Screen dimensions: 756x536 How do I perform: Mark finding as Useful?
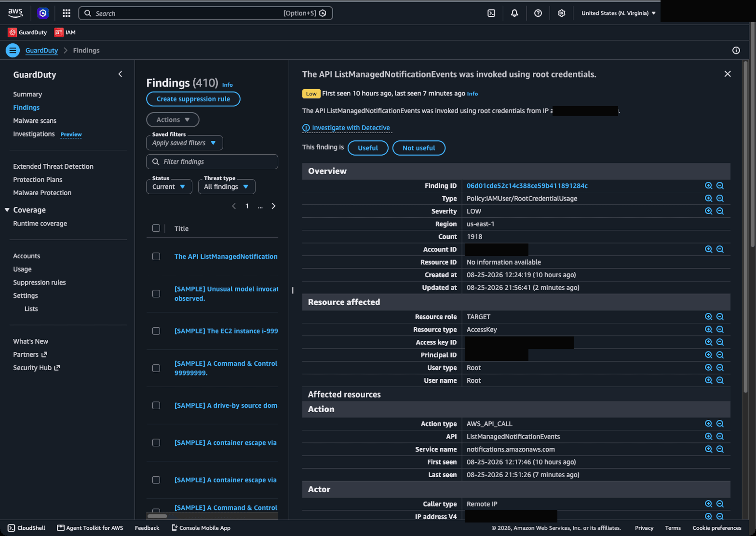pos(368,148)
